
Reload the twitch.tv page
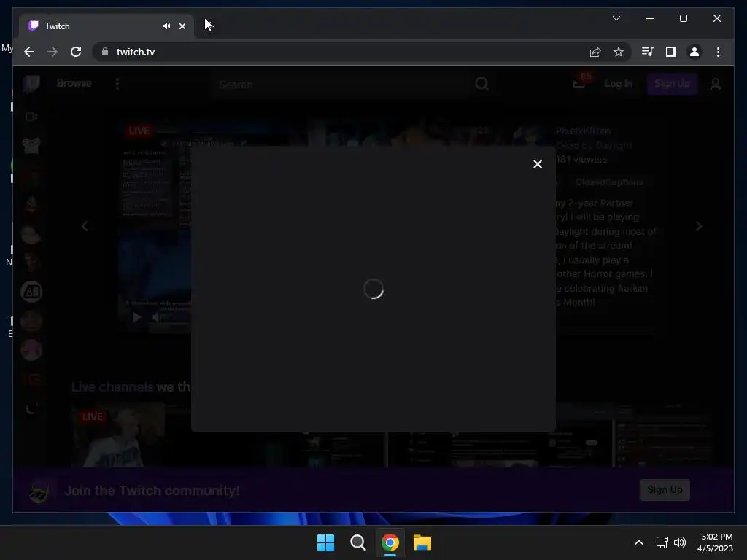coord(76,52)
